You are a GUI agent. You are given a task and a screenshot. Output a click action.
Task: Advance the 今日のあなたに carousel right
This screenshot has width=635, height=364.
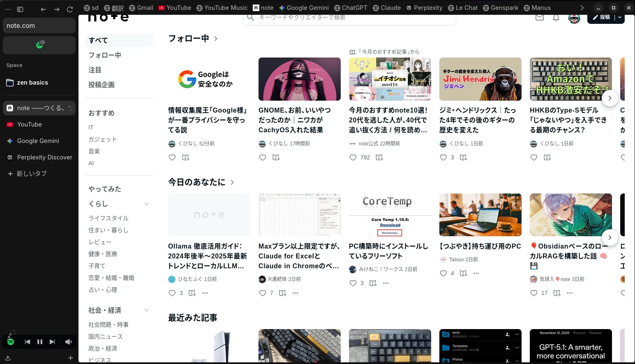point(610,237)
